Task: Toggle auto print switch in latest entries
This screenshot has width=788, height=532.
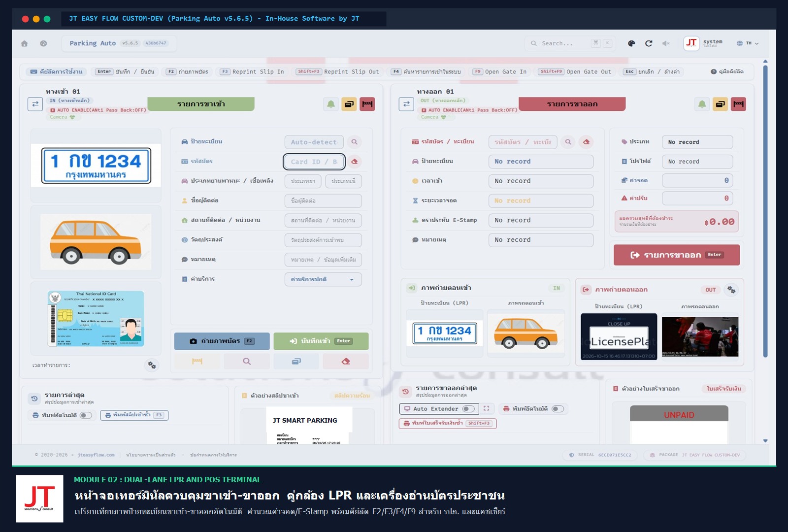Action: pyautogui.click(x=86, y=415)
